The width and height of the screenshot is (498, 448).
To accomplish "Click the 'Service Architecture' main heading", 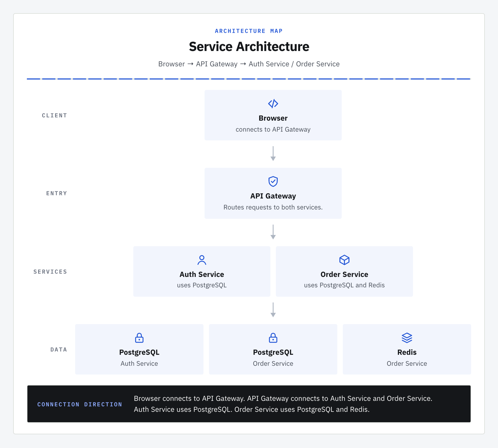I will pos(249,47).
